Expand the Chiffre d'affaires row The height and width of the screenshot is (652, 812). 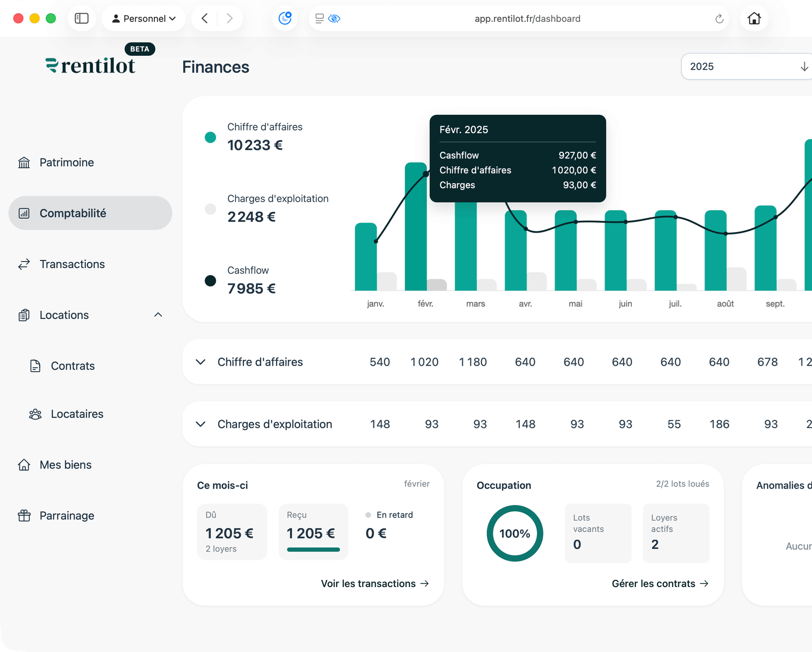(x=201, y=362)
